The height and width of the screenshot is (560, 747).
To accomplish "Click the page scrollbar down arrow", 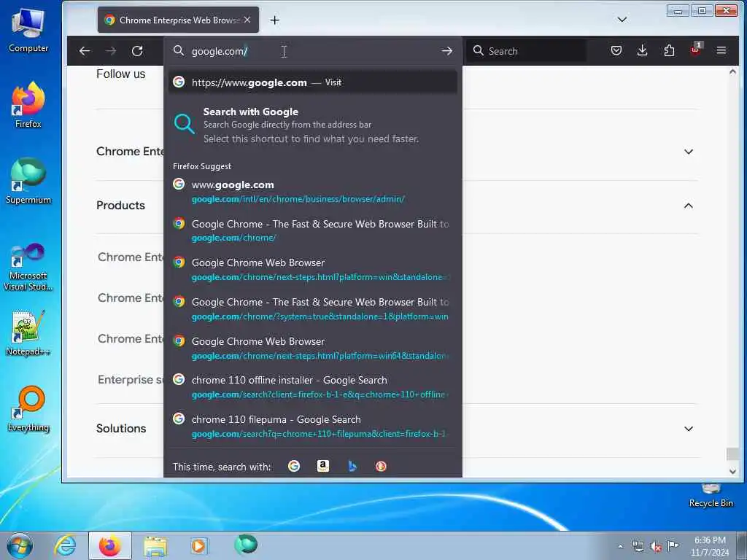I will pyautogui.click(x=732, y=472).
